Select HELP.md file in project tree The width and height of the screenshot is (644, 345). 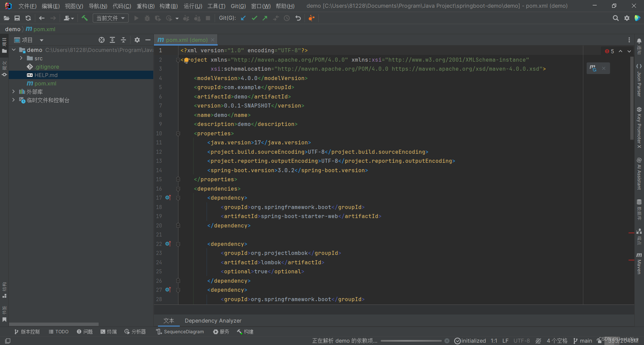(x=81, y=75)
